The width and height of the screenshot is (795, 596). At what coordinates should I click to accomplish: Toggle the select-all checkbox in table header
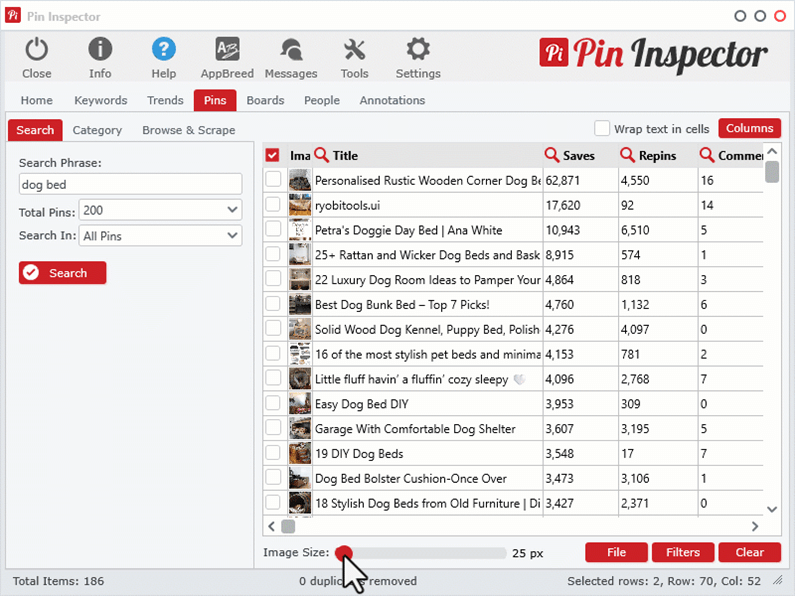(272, 155)
